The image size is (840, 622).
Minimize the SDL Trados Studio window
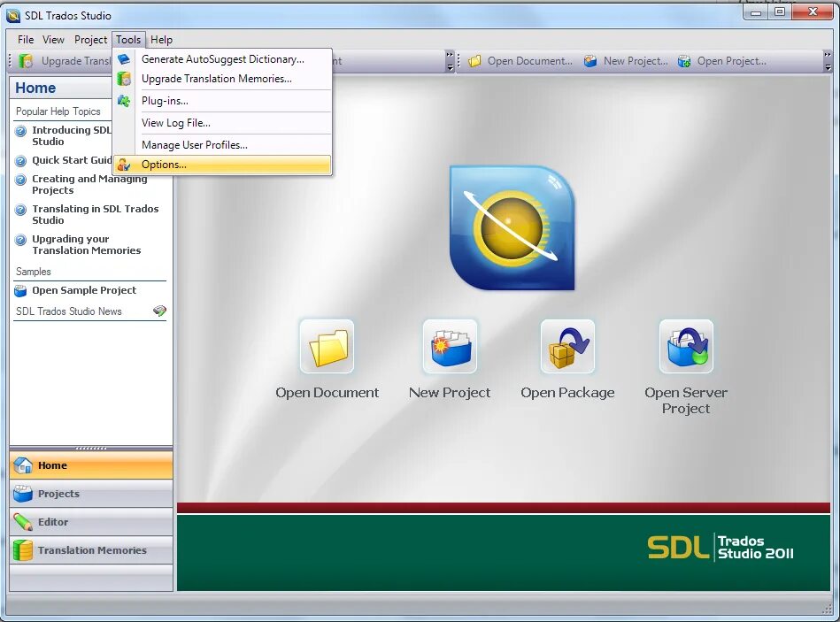[x=756, y=12]
